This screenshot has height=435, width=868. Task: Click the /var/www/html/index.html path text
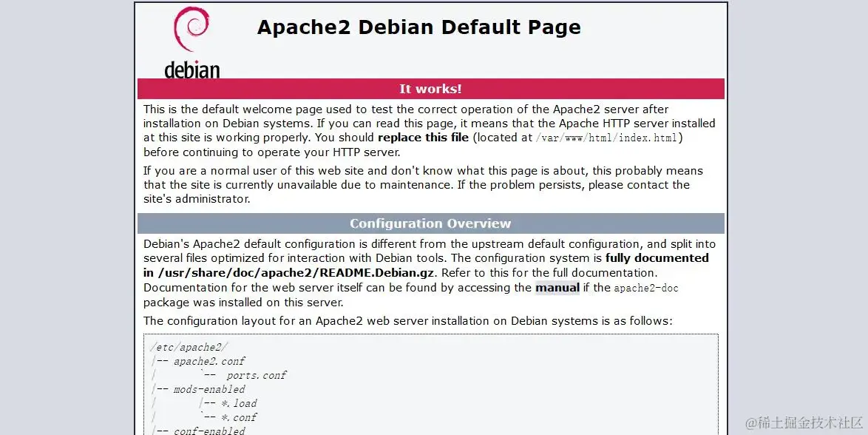click(607, 138)
